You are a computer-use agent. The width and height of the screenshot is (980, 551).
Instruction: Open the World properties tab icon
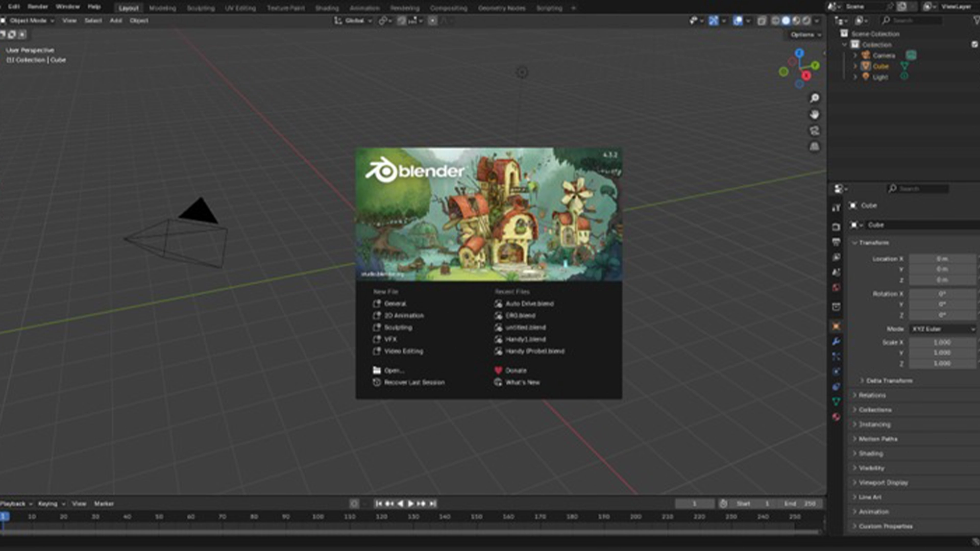point(836,288)
